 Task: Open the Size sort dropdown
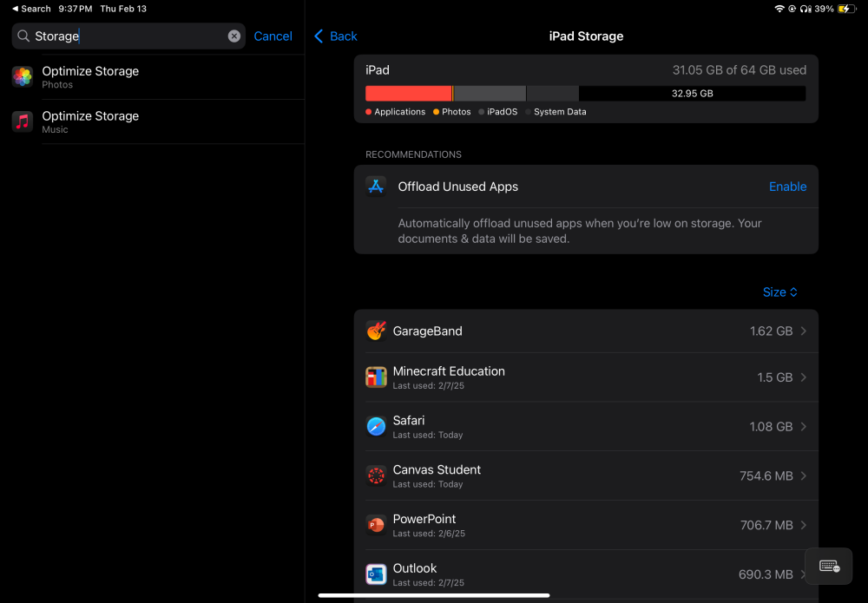780,292
